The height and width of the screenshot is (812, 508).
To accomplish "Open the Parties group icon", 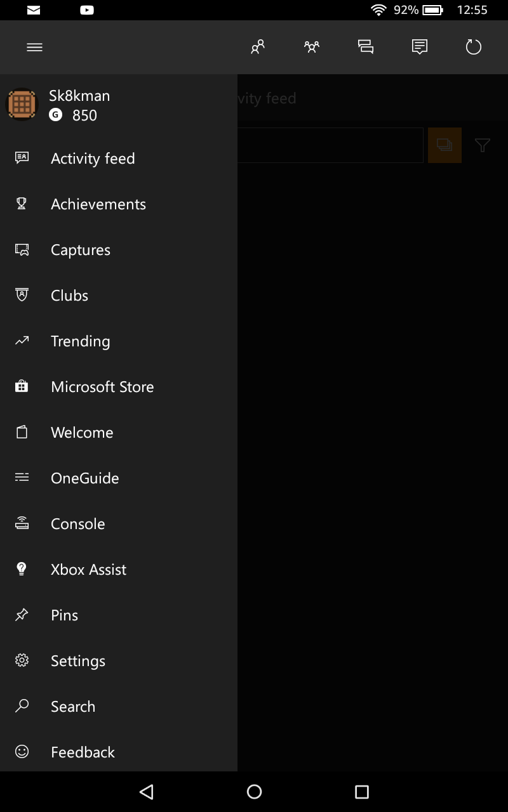I will point(311,47).
